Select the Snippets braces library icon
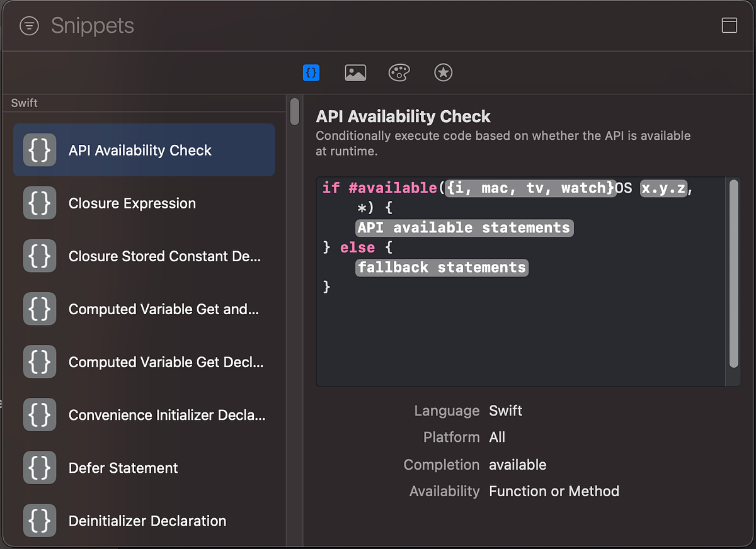This screenshot has height=549, width=756. (x=311, y=72)
